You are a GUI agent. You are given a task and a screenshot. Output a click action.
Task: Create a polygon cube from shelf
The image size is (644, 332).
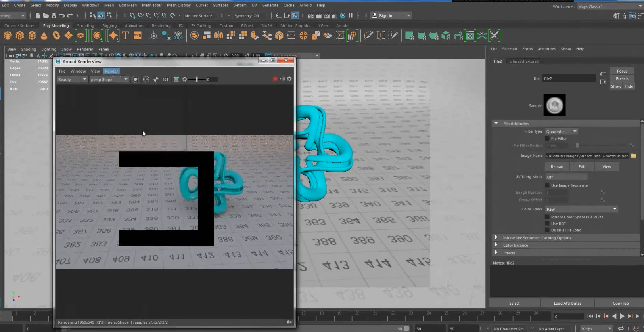(19, 36)
